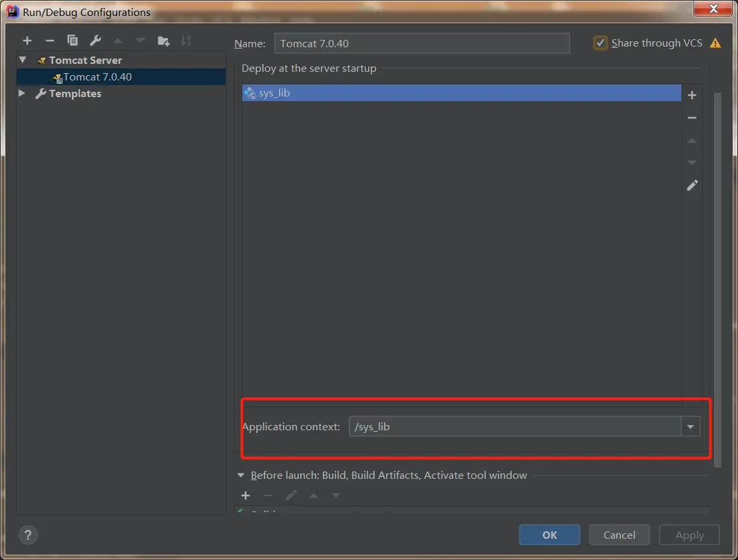The width and height of the screenshot is (738, 560).
Task: Move configuration up in left toolbar
Action: point(118,41)
